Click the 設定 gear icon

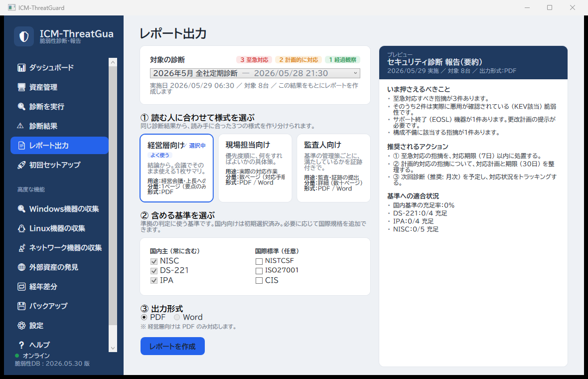click(x=21, y=326)
